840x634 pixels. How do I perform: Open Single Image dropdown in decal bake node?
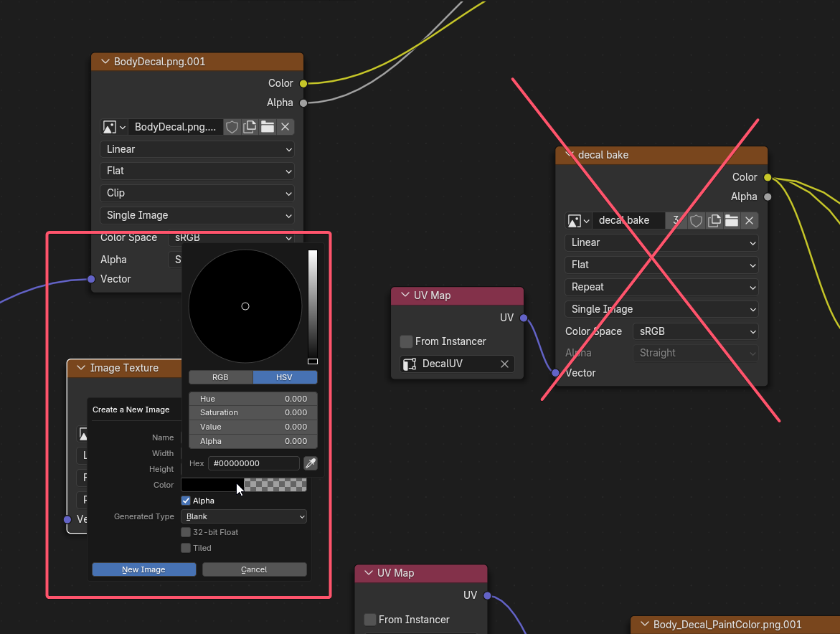coord(661,310)
